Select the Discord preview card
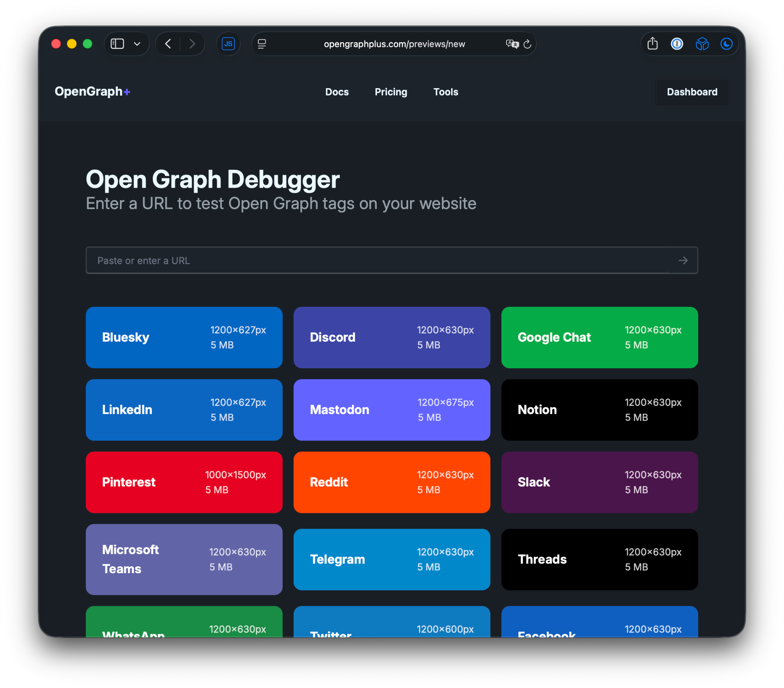Viewport: 784px width, 688px height. (392, 337)
